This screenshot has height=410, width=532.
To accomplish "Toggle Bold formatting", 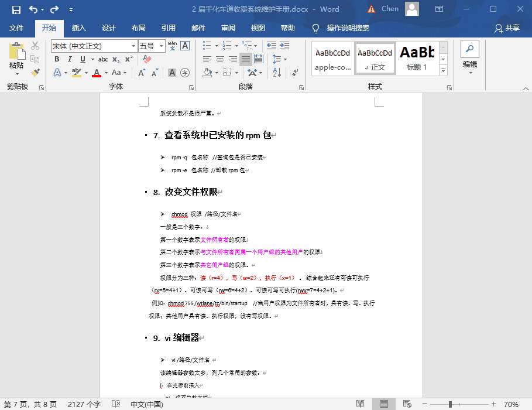I will 57,59.
